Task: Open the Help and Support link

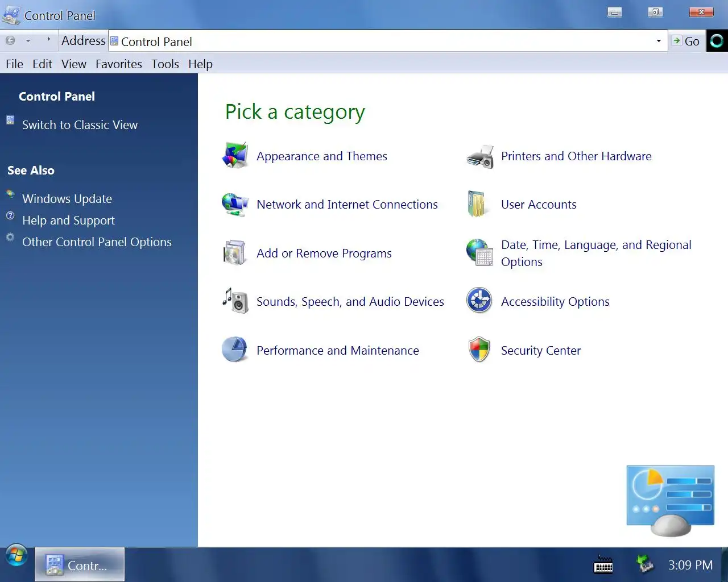Action: [68, 221]
